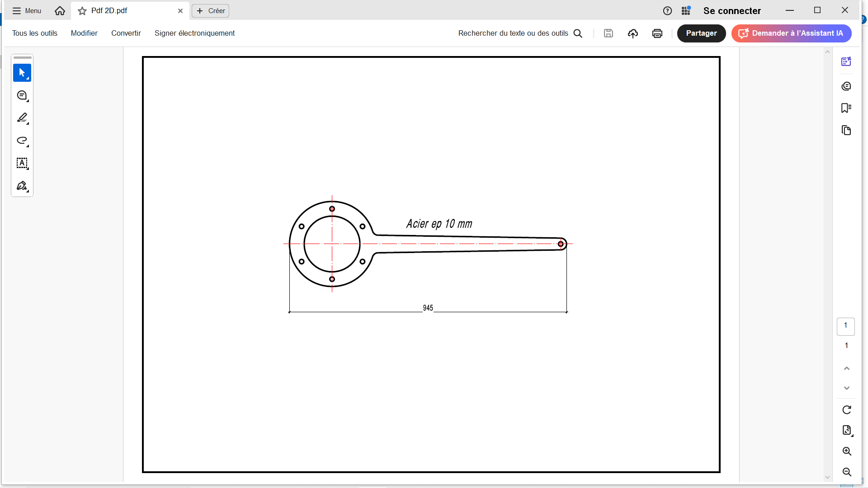Click the upload to cloud icon
The height and width of the screenshot is (488, 868).
(632, 33)
